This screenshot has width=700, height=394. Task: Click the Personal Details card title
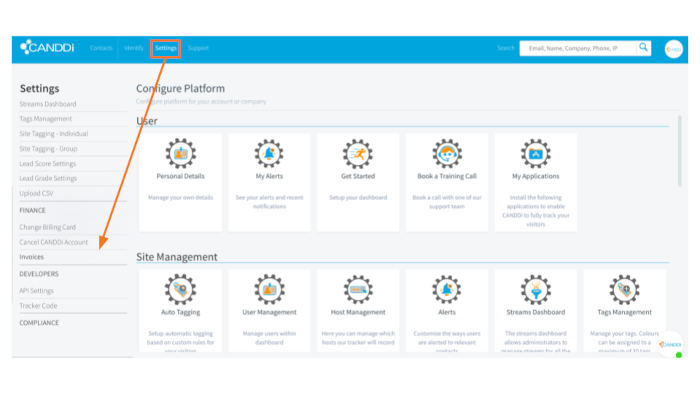[180, 176]
